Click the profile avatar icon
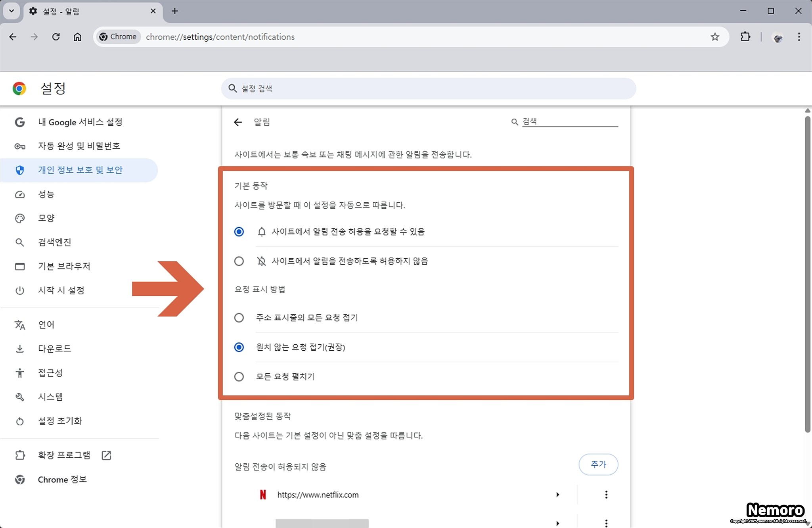 (778, 38)
